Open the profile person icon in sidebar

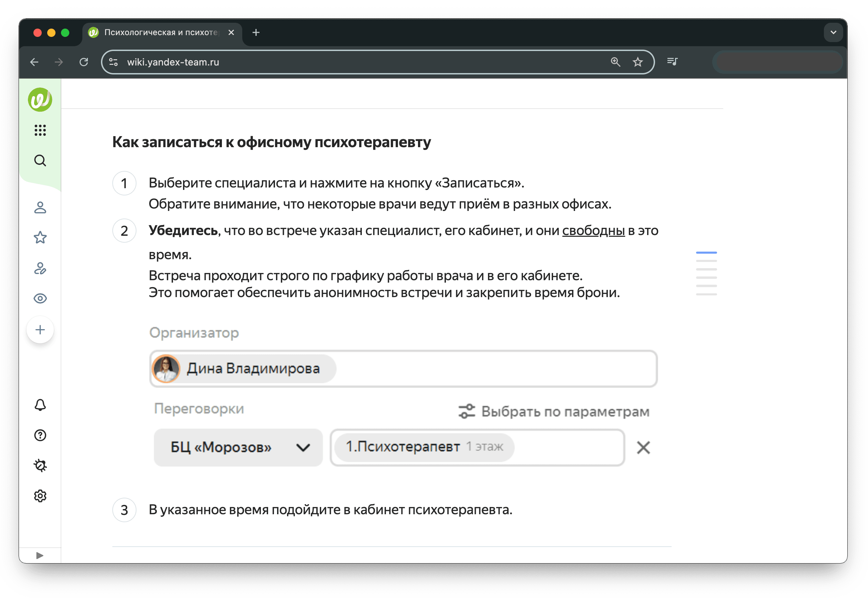[40, 207]
